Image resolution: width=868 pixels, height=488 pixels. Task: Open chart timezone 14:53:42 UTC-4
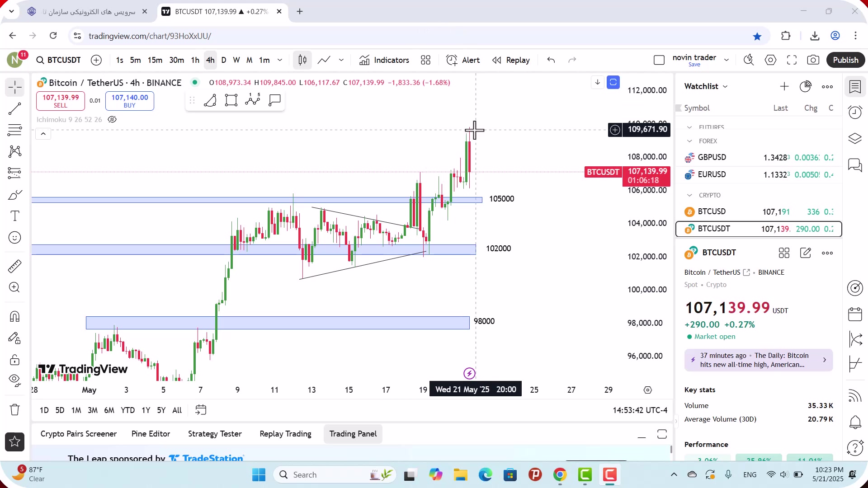(x=640, y=410)
